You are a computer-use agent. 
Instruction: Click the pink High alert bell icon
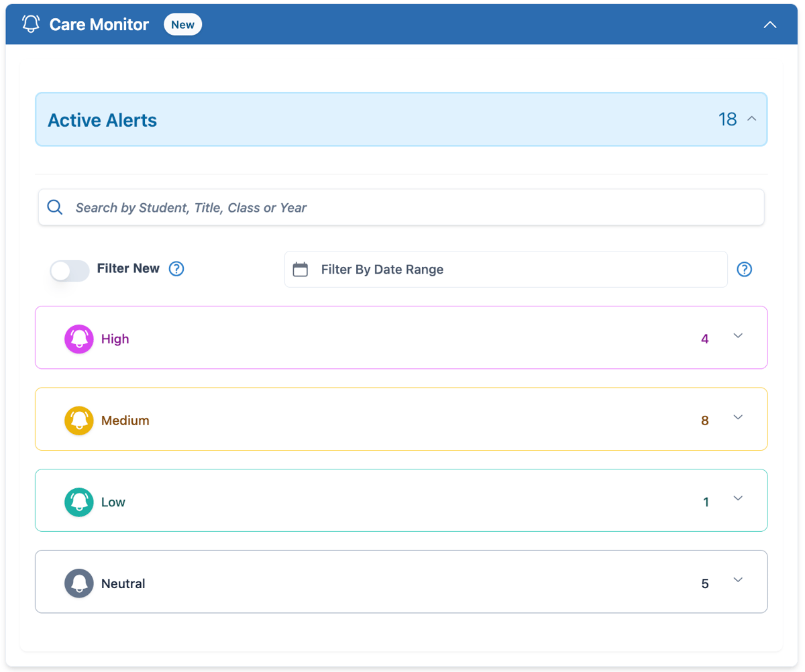(x=78, y=339)
